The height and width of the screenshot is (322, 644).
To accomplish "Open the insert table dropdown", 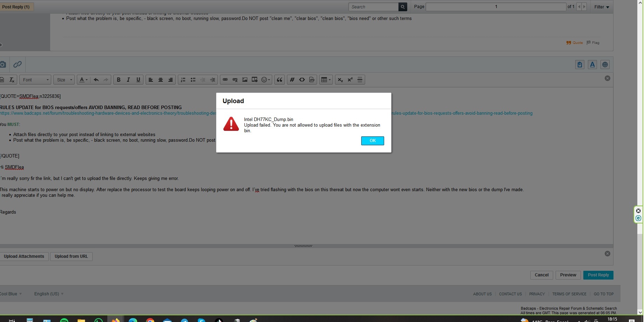I will pyautogui.click(x=326, y=80).
